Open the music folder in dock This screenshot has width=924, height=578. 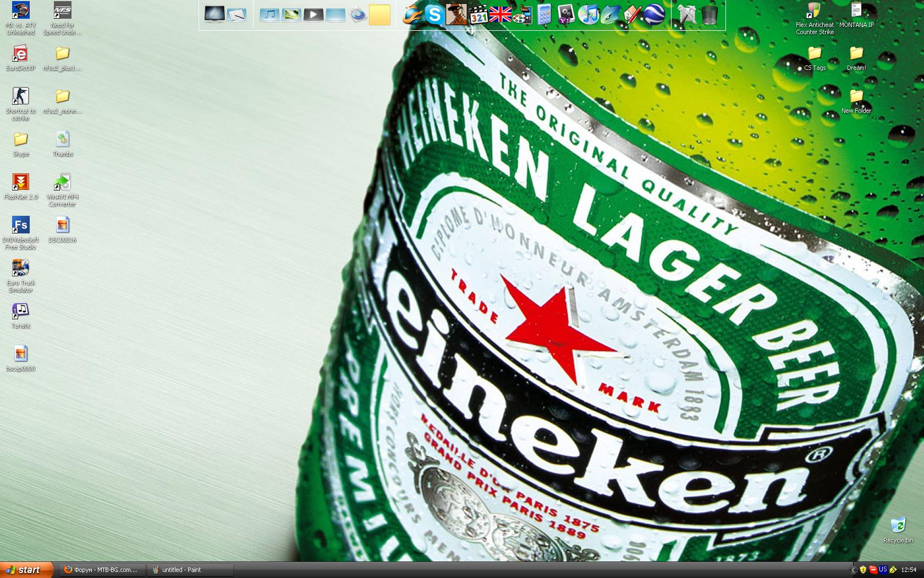pos(269,15)
